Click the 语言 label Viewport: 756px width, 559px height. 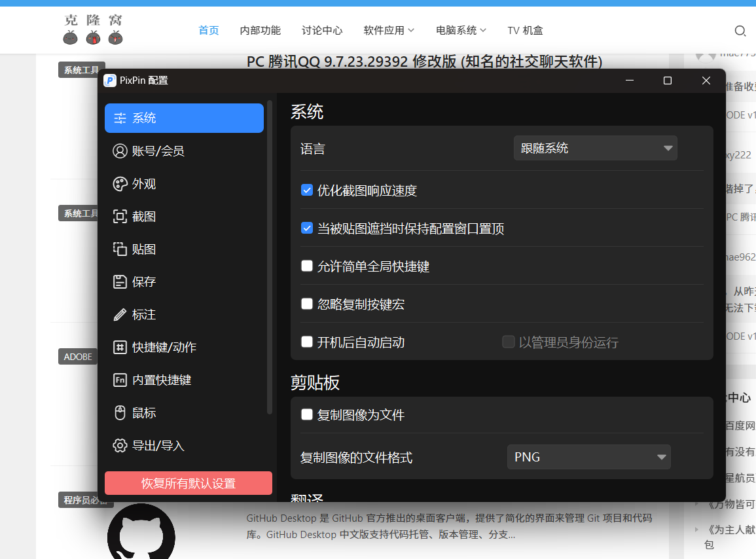(312, 149)
